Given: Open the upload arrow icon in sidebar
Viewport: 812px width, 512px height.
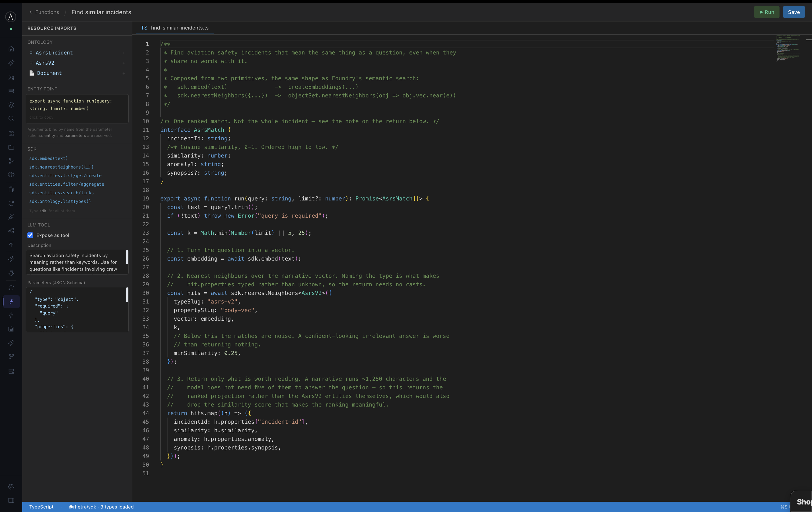Looking at the screenshot, I should [11, 244].
